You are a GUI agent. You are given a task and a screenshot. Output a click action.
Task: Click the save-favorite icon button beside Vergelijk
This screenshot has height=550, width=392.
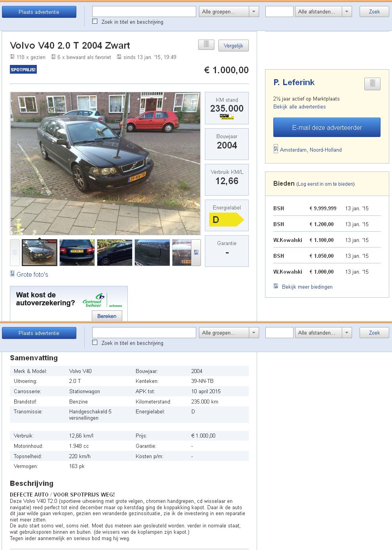coord(206,44)
